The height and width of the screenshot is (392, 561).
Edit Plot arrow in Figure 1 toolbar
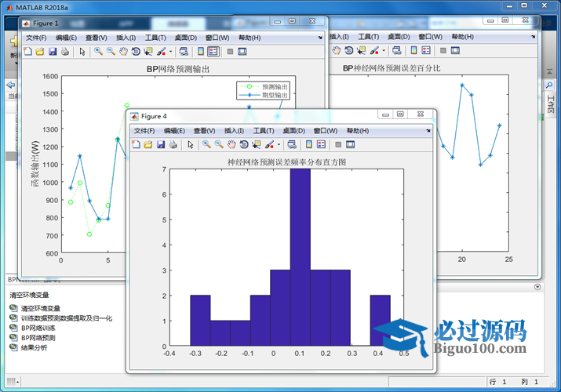coord(82,52)
